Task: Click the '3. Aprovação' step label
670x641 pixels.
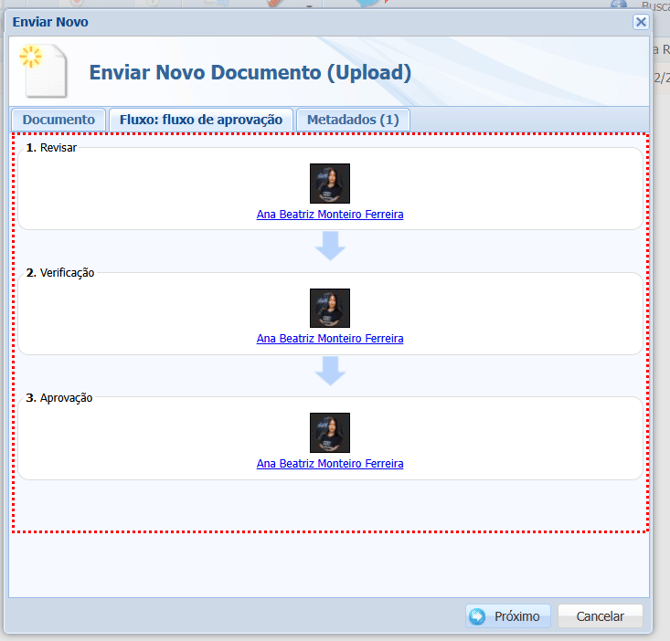Action: tap(59, 398)
